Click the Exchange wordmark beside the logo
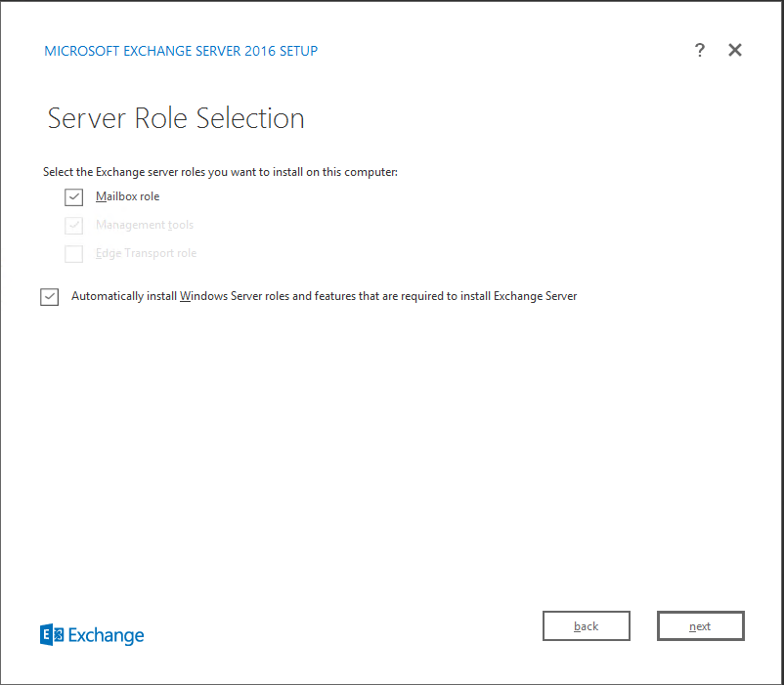The height and width of the screenshot is (685, 784). [x=107, y=636]
